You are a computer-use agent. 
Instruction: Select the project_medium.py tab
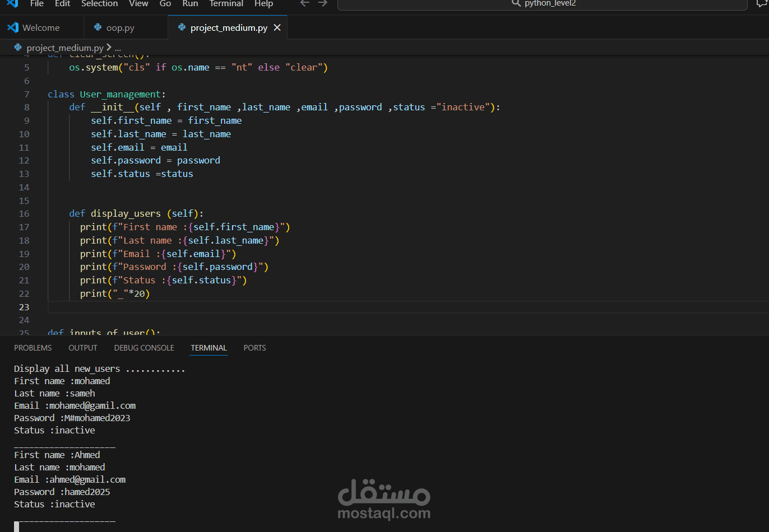pos(228,27)
